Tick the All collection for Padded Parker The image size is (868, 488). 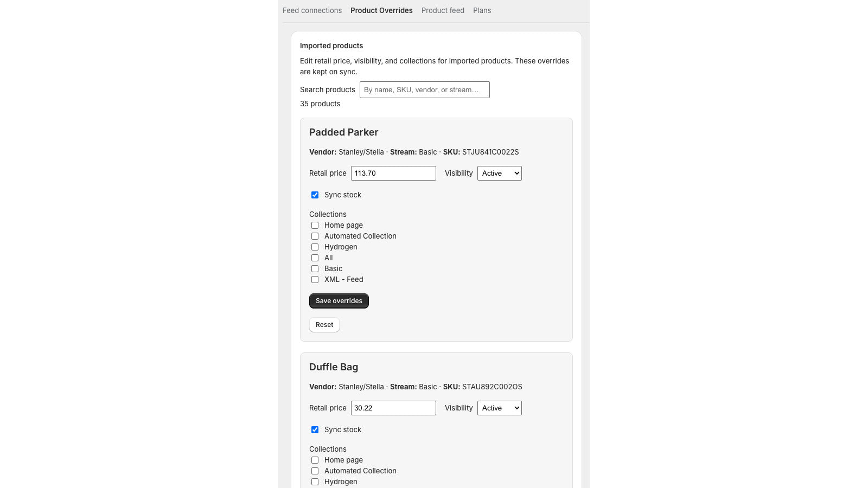(x=315, y=258)
